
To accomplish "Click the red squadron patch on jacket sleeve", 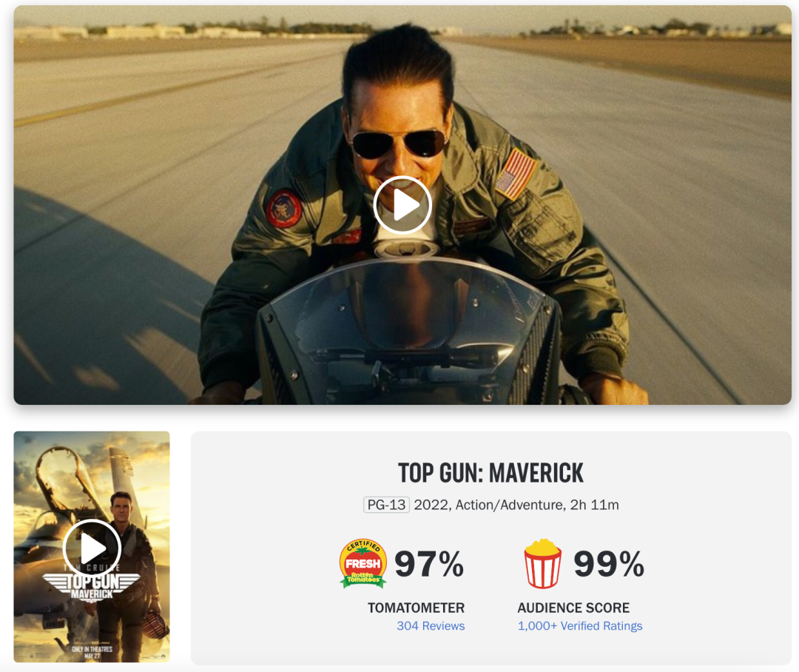I will click(x=284, y=209).
